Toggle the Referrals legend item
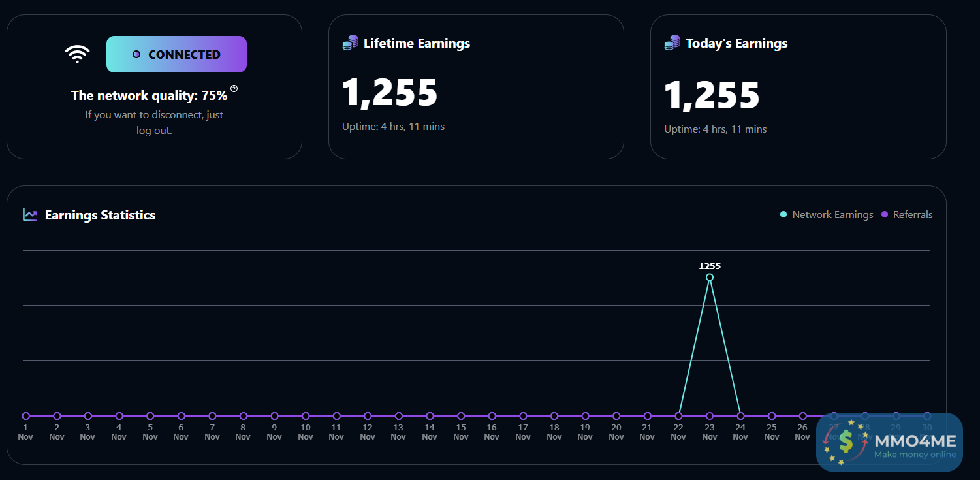 click(x=907, y=214)
